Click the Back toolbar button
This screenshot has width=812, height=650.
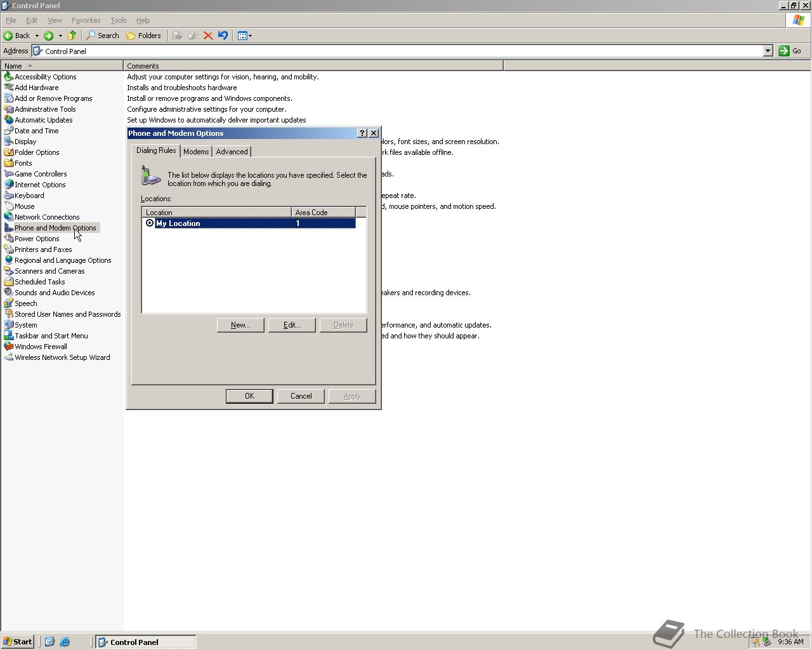coord(17,36)
